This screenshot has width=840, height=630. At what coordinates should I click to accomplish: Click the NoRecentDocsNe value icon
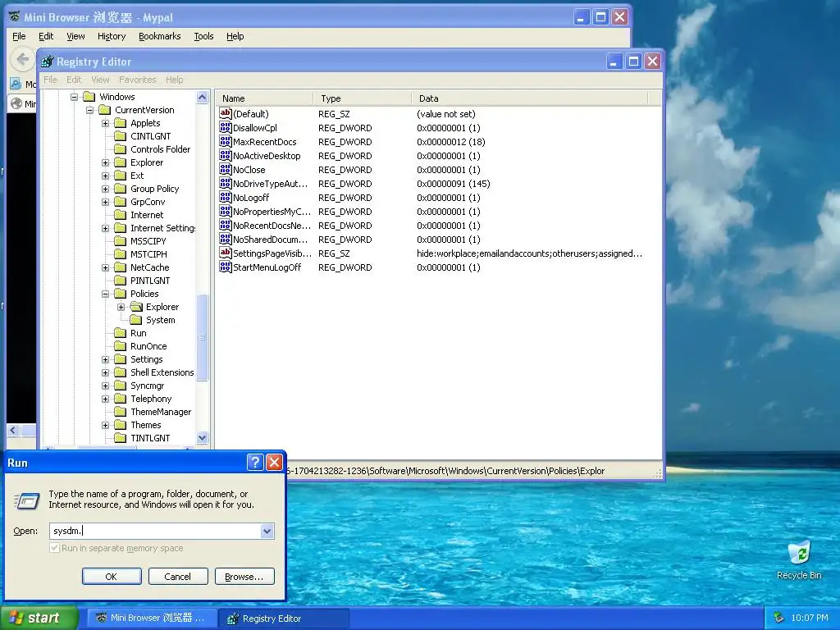(225, 225)
